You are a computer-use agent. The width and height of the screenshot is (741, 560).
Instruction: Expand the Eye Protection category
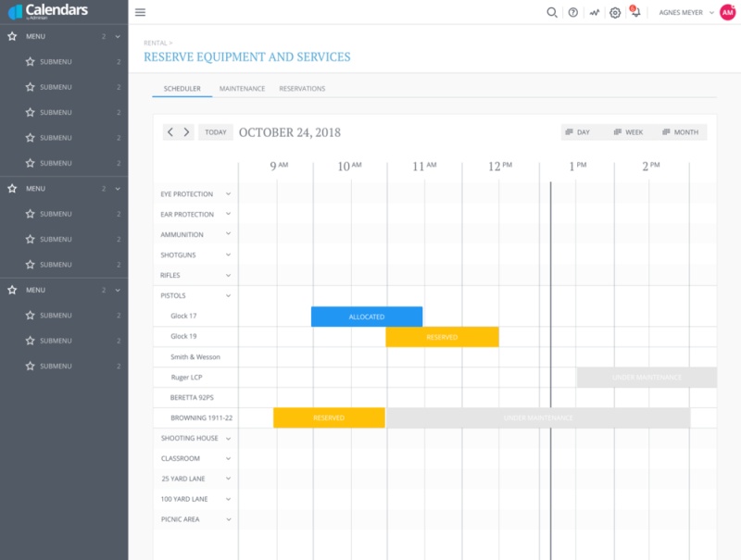tap(228, 194)
